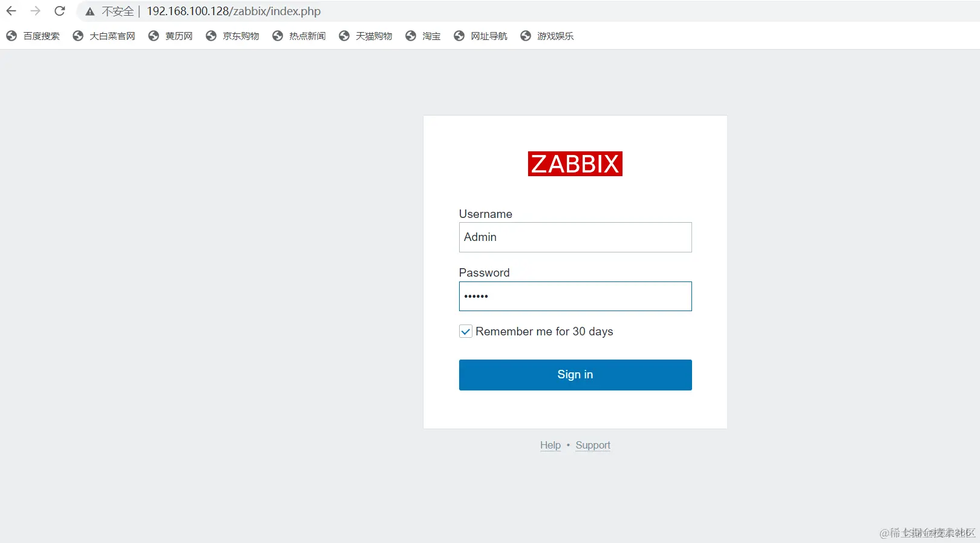Reload the page with the refresh icon

click(x=60, y=11)
